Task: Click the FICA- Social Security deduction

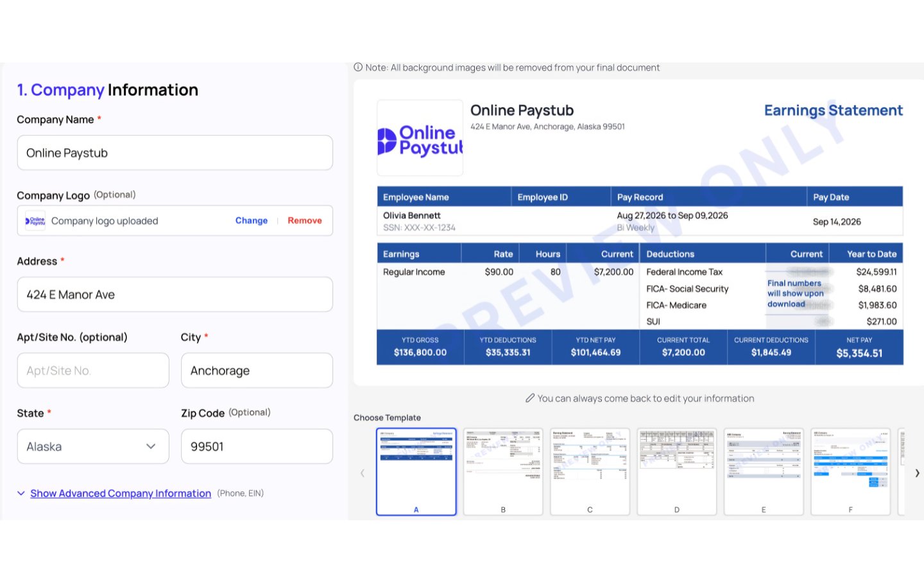Action: 687,289
